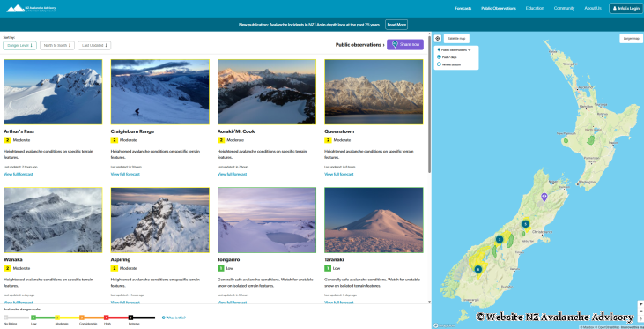Viewport: 644px width, 329px height.
Task: Click danger level 2 badge under Craigieburn Range
Action: tap(115, 140)
